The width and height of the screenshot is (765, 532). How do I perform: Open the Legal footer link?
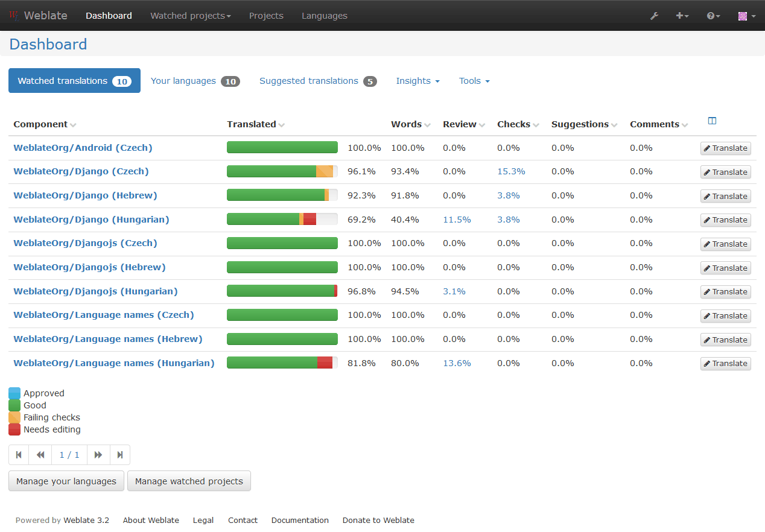(203, 520)
